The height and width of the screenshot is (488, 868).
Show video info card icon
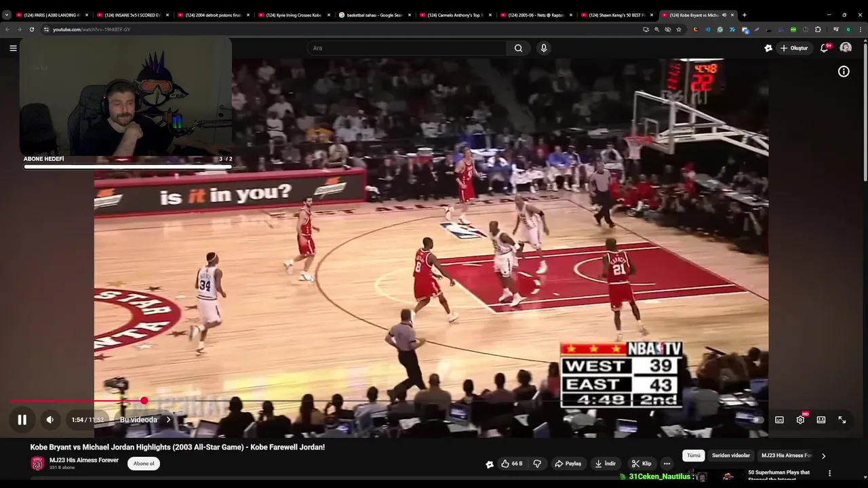[x=844, y=71]
